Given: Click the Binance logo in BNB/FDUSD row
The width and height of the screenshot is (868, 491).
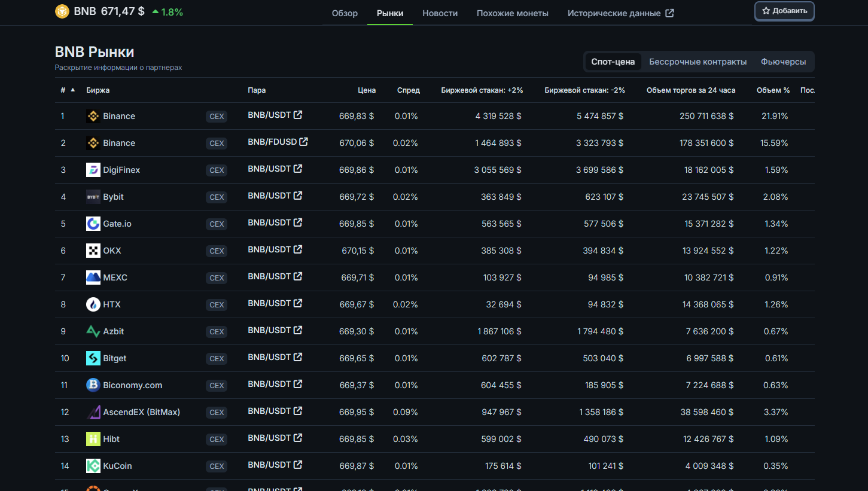Looking at the screenshot, I should 93,143.
